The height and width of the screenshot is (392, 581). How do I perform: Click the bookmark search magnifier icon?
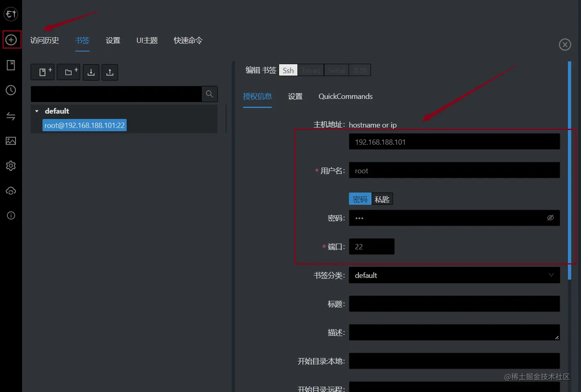210,94
